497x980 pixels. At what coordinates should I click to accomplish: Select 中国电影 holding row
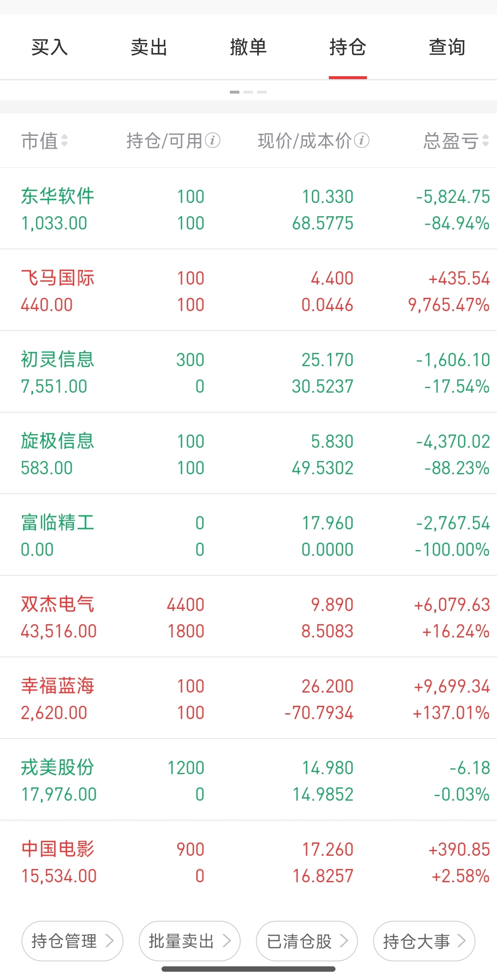248,862
